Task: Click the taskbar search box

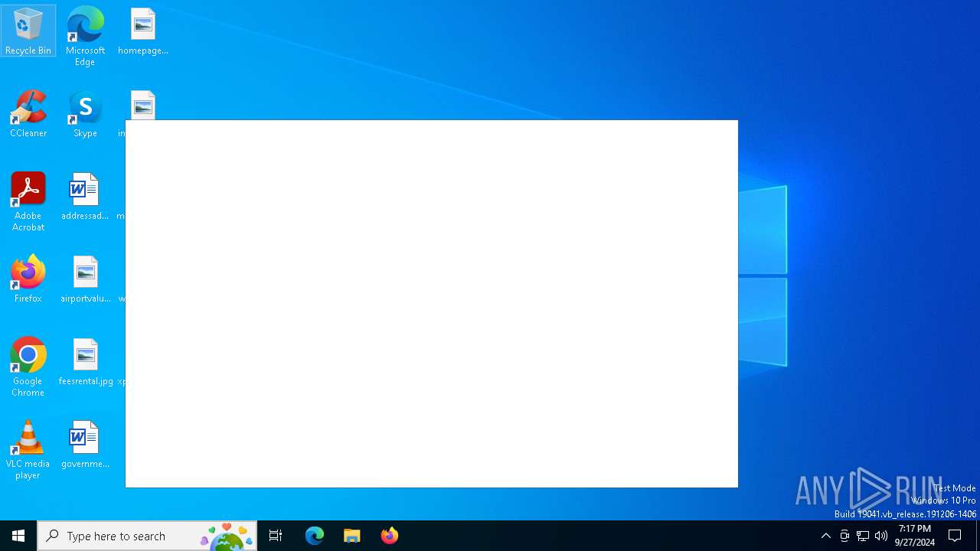Action: coord(147,536)
